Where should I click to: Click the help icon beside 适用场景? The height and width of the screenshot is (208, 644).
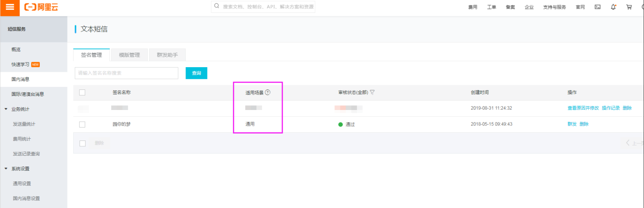pyautogui.click(x=268, y=92)
